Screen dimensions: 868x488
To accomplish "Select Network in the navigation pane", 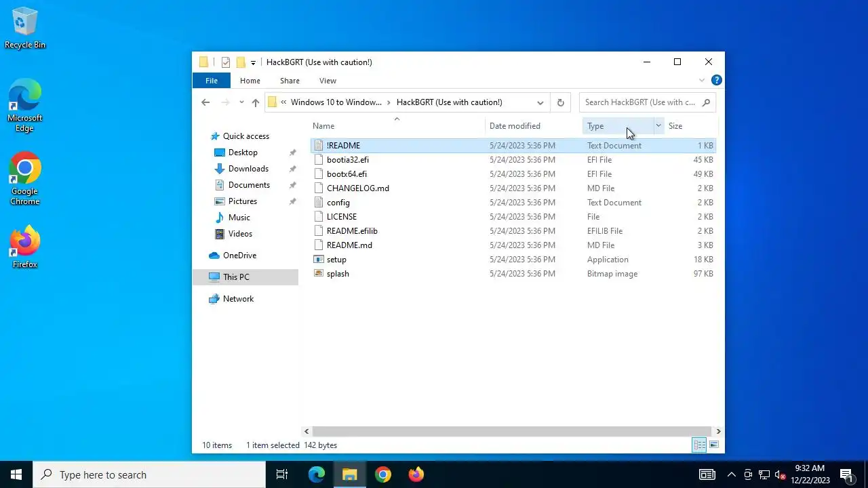I will point(238,299).
